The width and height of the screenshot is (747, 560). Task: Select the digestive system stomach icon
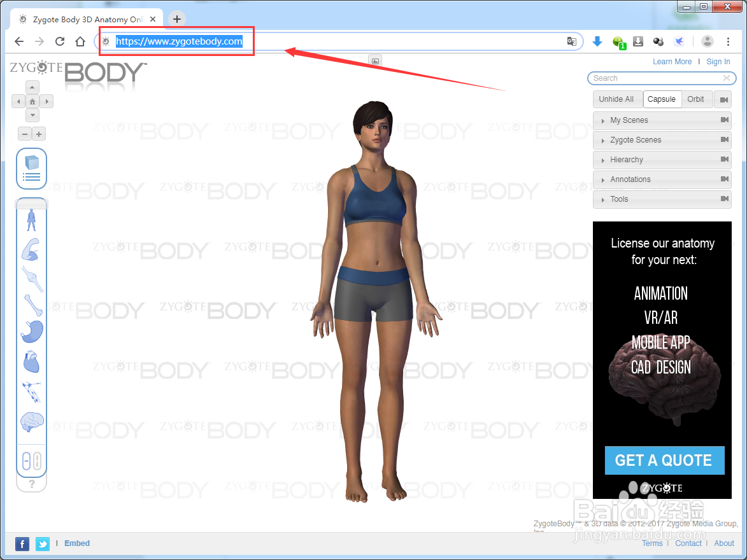[32, 332]
